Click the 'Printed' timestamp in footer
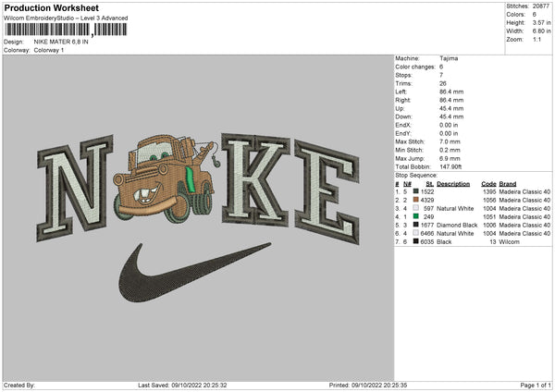This screenshot has width=555, height=392. pos(368,386)
